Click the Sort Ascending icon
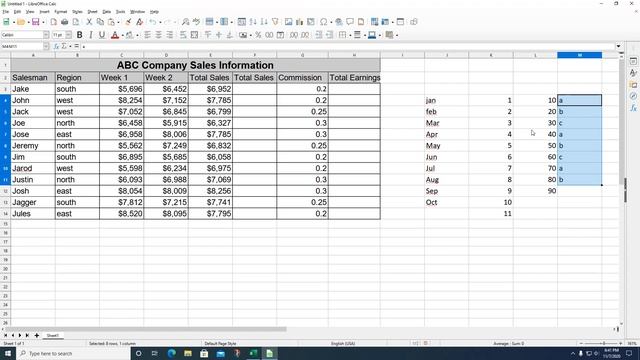 point(253,22)
